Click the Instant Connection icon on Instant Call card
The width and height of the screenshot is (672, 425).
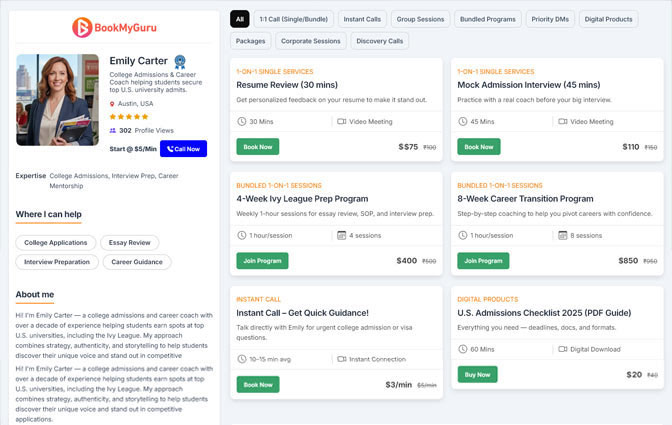tap(342, 358)
